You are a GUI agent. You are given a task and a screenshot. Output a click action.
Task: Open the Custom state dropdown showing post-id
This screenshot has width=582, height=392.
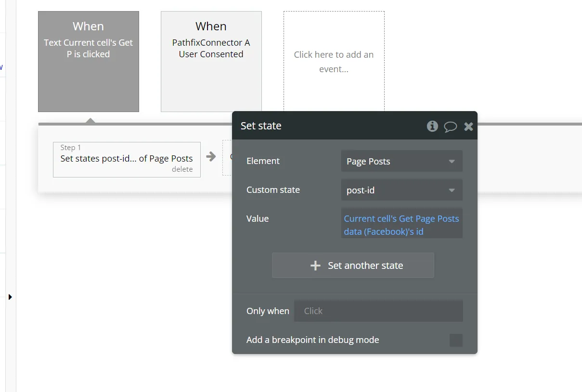pyautogui.click(x=401, y=190)
